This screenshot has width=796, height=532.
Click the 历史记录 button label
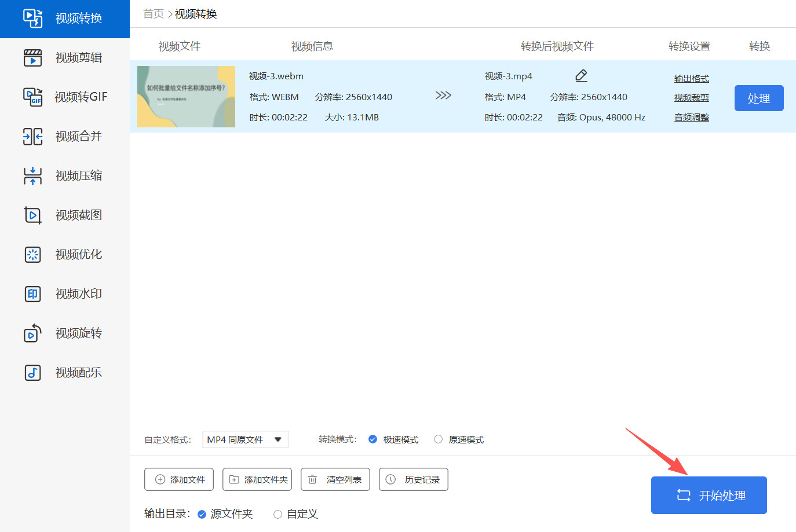[422, 480]
